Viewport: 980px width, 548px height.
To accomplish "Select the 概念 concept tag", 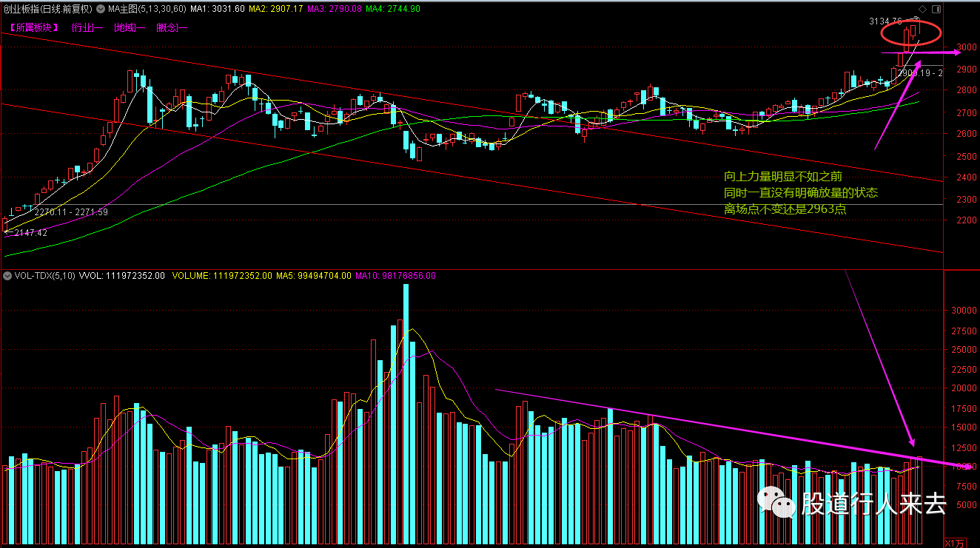I will pos(172,27).
